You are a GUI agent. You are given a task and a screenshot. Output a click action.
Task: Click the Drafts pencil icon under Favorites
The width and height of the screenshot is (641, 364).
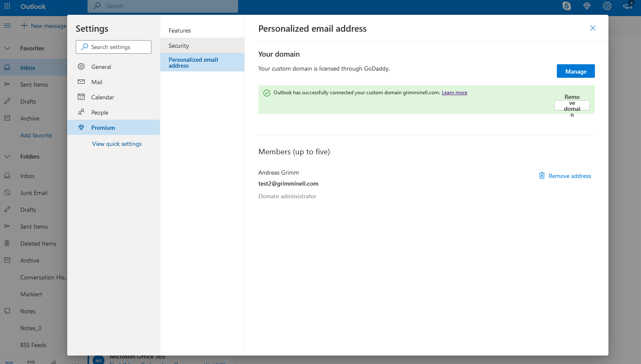(x=7, y=101)
